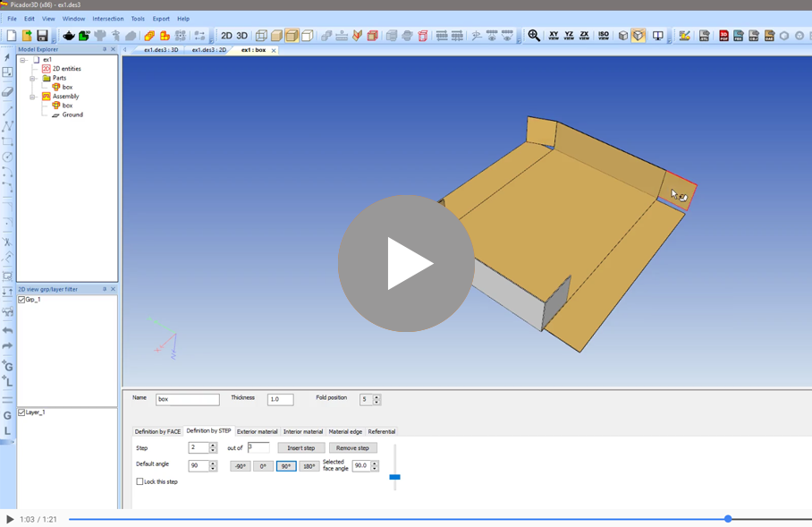Viewport: 812px width, 527px height.
Task: Set angle with 180° button
Action: (x=309, y=466)
